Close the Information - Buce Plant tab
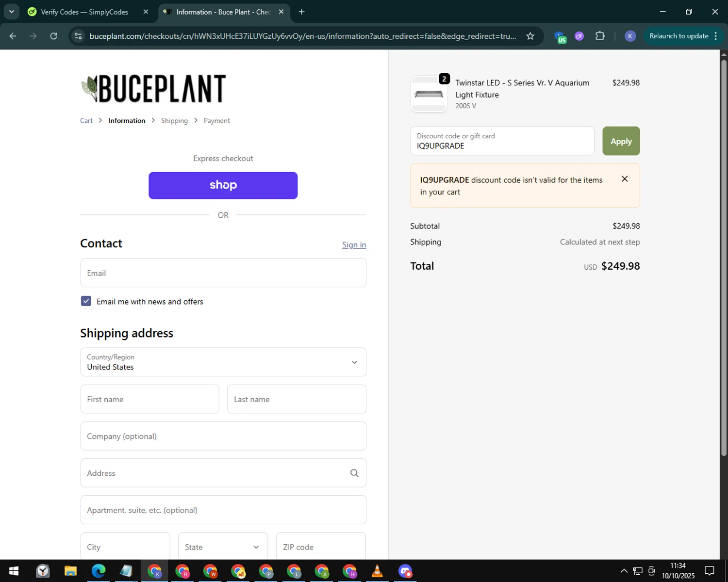Image resolution: width=728 pixels, height=582 pixels. point(281,12)
